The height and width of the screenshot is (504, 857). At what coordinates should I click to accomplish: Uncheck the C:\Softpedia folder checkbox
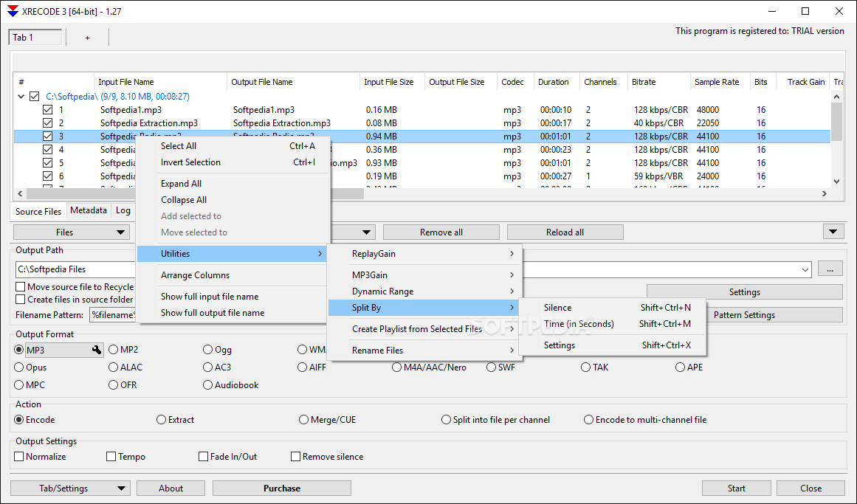tap(35, 96)
